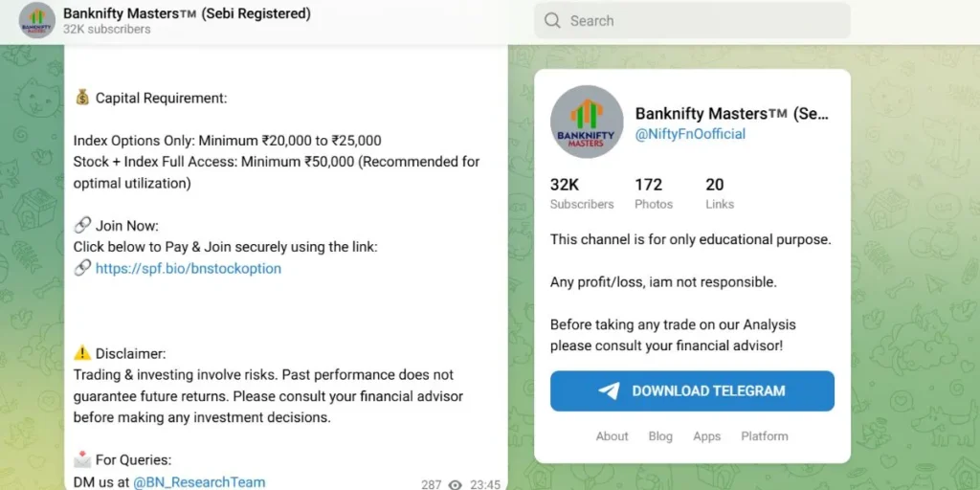The width and height of the screenshot is (980, 490).
Task: Click the eye views icon on message
Action: pyautogui.click(x=456, y=484)
